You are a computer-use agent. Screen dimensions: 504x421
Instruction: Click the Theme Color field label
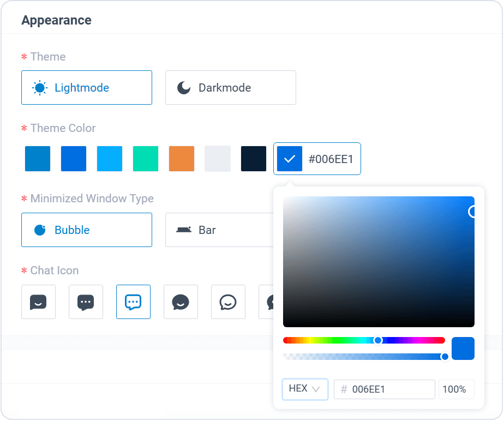(63, 128)
